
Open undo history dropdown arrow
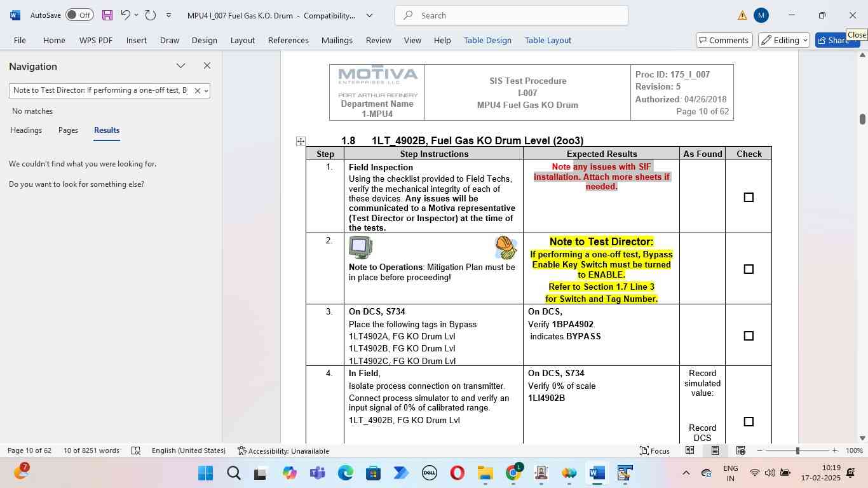click(136, 15)
